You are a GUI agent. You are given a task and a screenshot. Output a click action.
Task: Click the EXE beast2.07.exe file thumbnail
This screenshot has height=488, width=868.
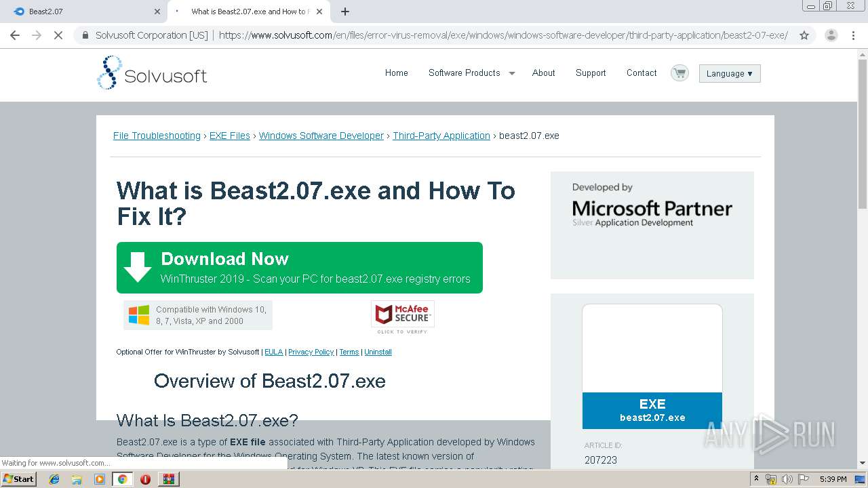[x=652, y=366]
